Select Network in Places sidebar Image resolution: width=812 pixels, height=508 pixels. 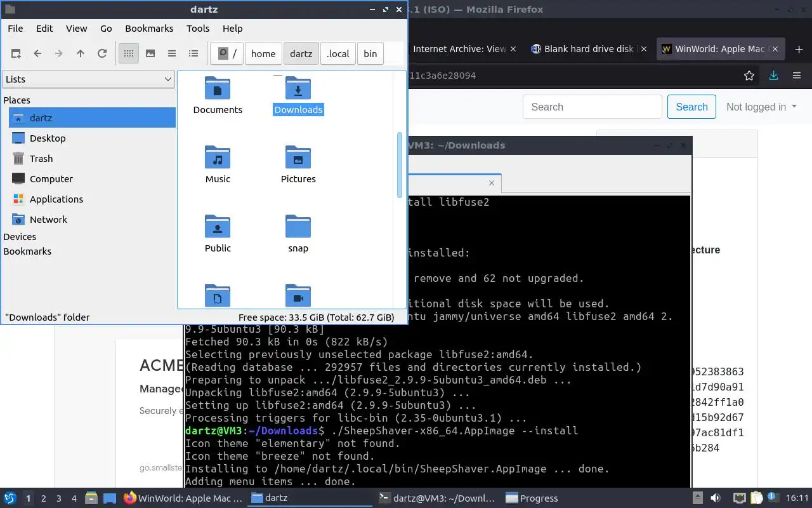[x=93, y=220]
